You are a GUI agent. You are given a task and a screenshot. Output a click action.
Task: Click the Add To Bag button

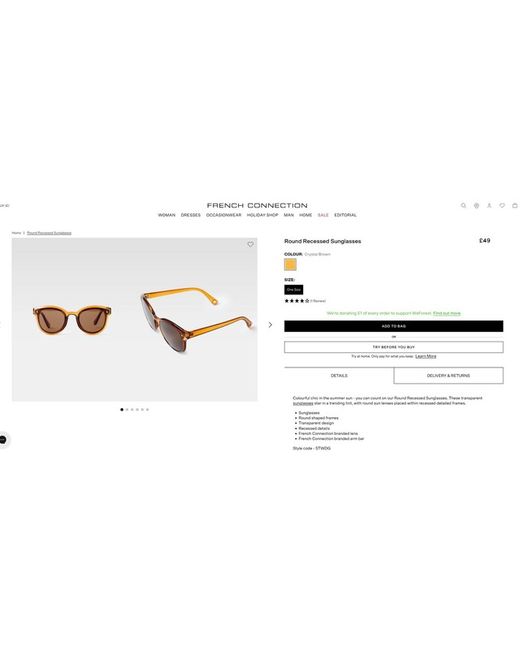tap(394, 326)
